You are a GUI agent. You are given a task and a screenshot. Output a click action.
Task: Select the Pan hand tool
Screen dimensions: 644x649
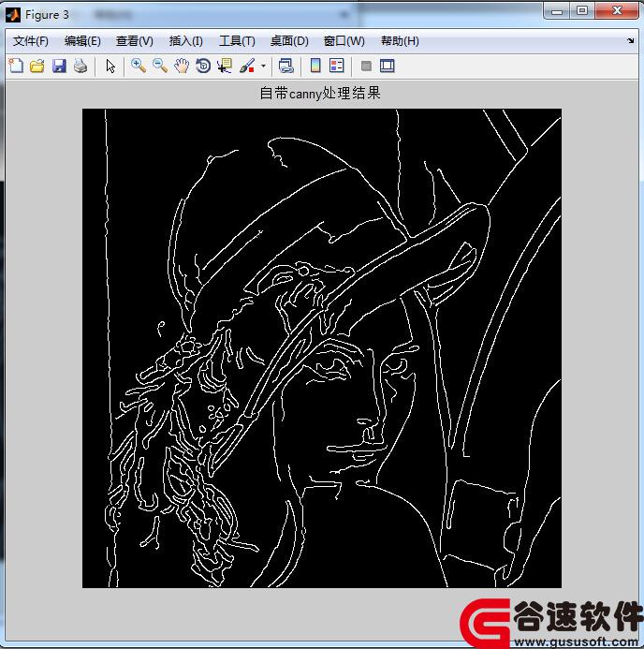coord(182,66)
